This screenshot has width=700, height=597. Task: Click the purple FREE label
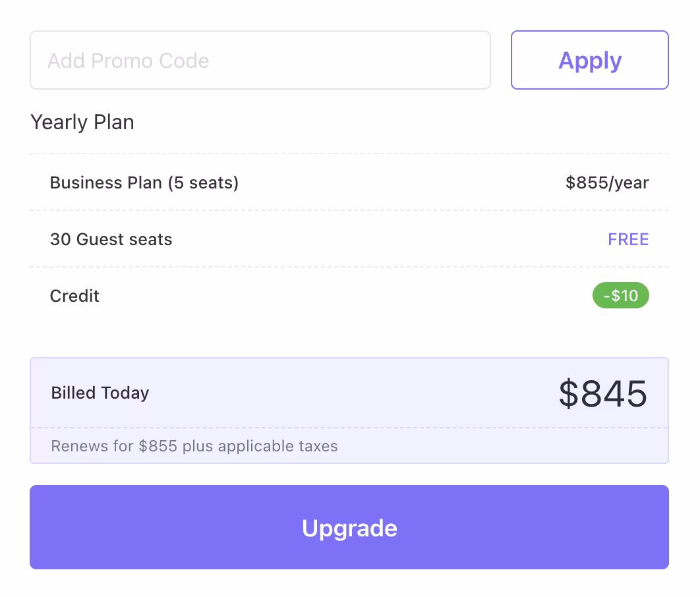(x=628, y=239)
